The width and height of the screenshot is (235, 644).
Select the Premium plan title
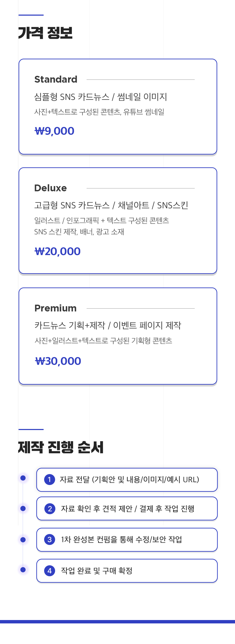click(x=56, y=308)
